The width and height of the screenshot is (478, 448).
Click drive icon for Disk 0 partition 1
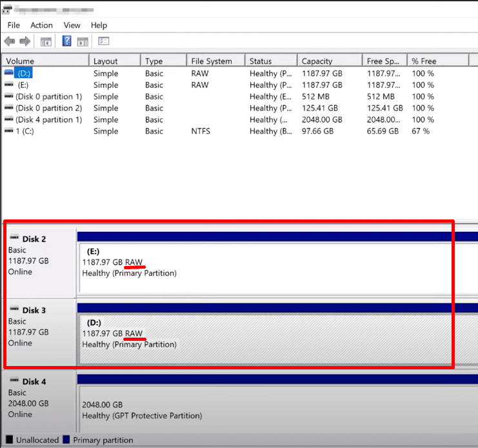(8, 96)
